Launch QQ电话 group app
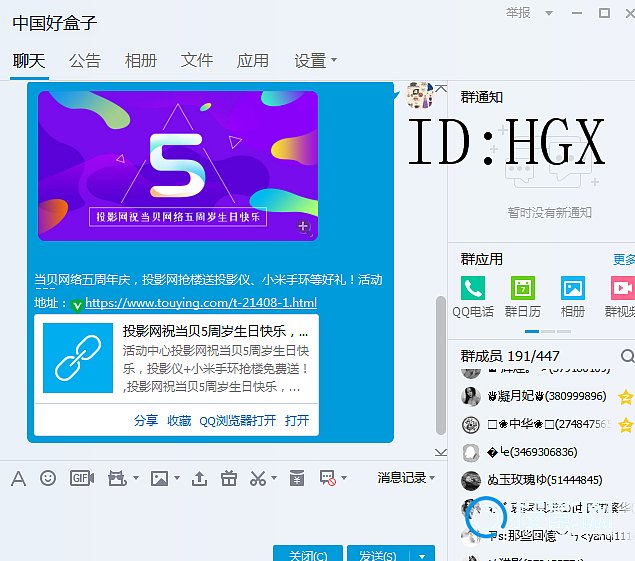Image resolution: width=635 pixels, height=561 pixels. [473, 288]
